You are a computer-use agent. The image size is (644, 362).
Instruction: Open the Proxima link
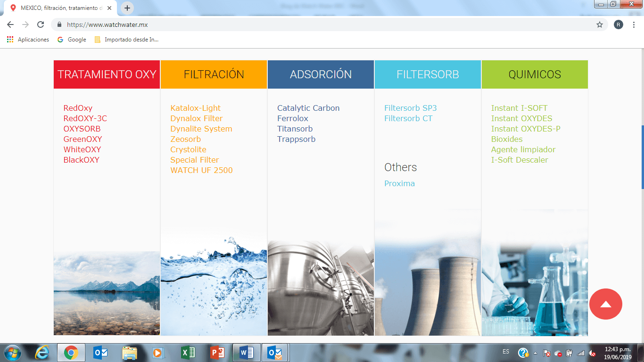coord(400,183)
